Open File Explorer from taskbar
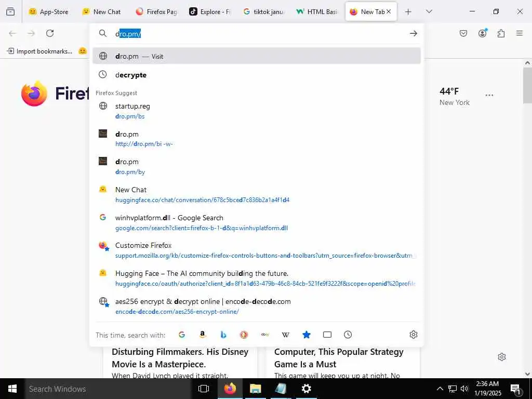Viewport: 532px width, 399px height. pyautogui.click(x=255, y=389)
